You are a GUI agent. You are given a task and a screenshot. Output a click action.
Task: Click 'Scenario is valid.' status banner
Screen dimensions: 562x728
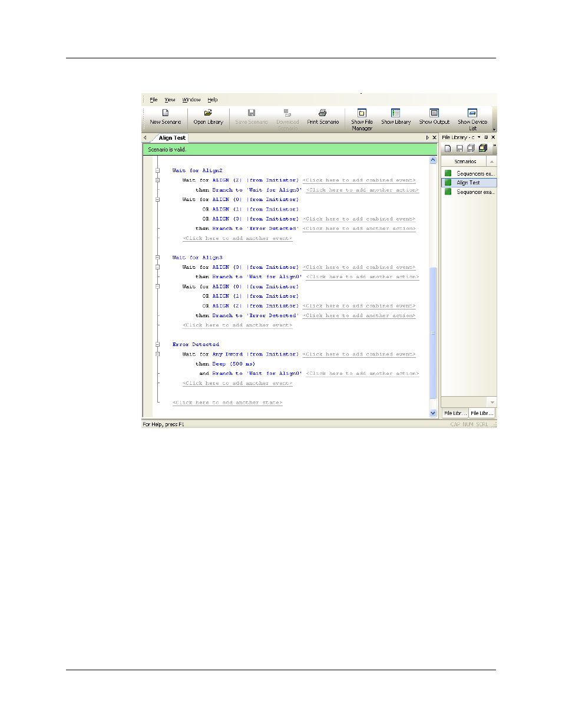tap(290, 150)
